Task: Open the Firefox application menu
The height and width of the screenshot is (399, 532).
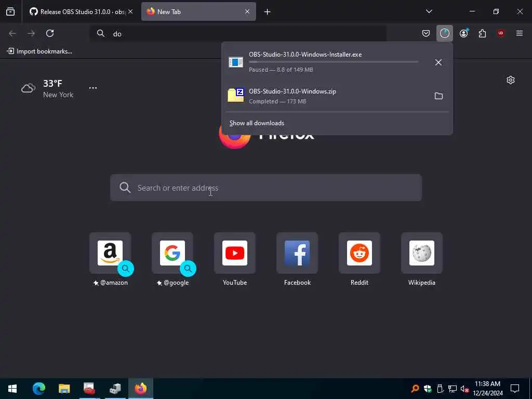Action: 520,33
